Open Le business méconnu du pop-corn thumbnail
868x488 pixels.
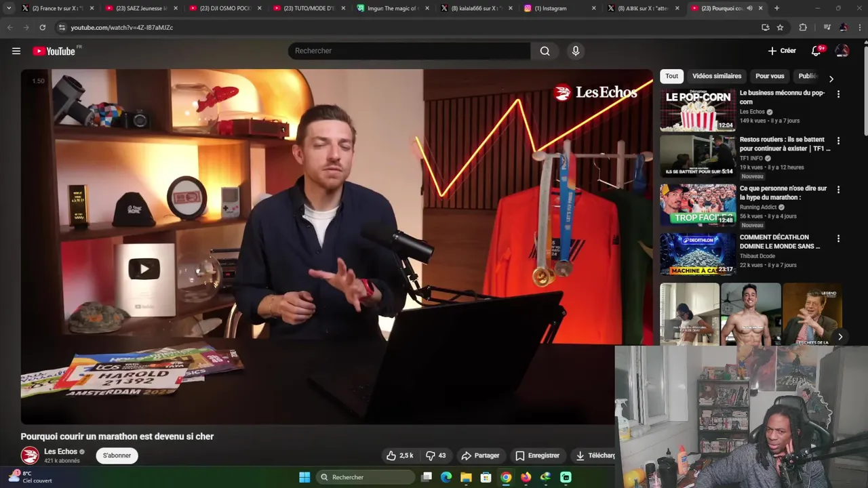[x=698, y=110]
